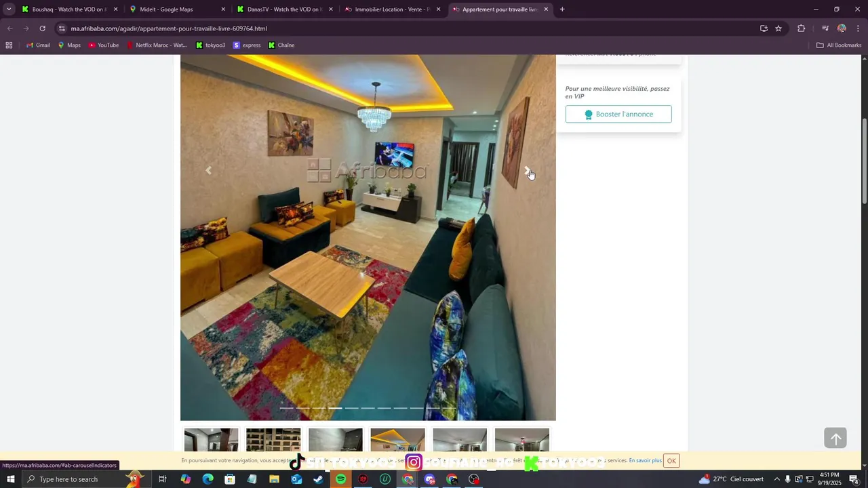
Task: Reload the current page
Action: 42,28
